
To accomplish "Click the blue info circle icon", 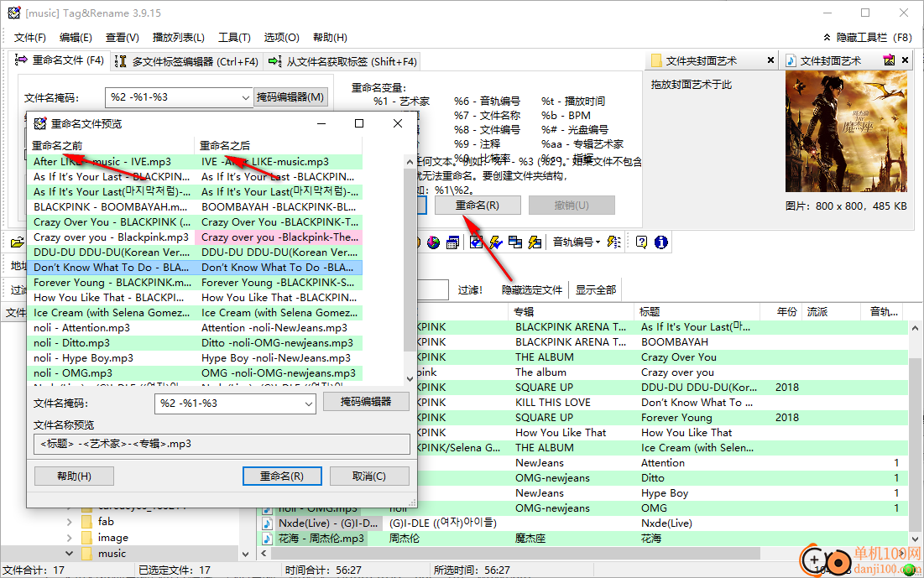I will [661, 242].
